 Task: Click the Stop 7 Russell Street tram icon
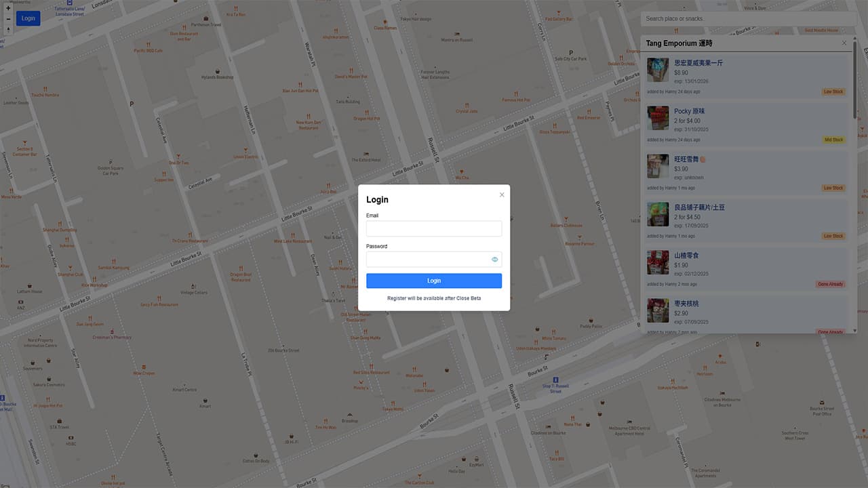[x=556, y=380]
